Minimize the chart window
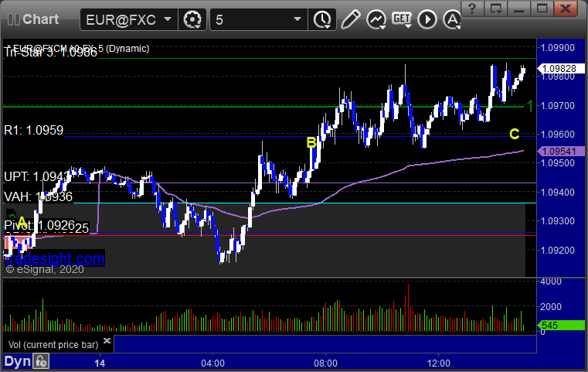 518,9
